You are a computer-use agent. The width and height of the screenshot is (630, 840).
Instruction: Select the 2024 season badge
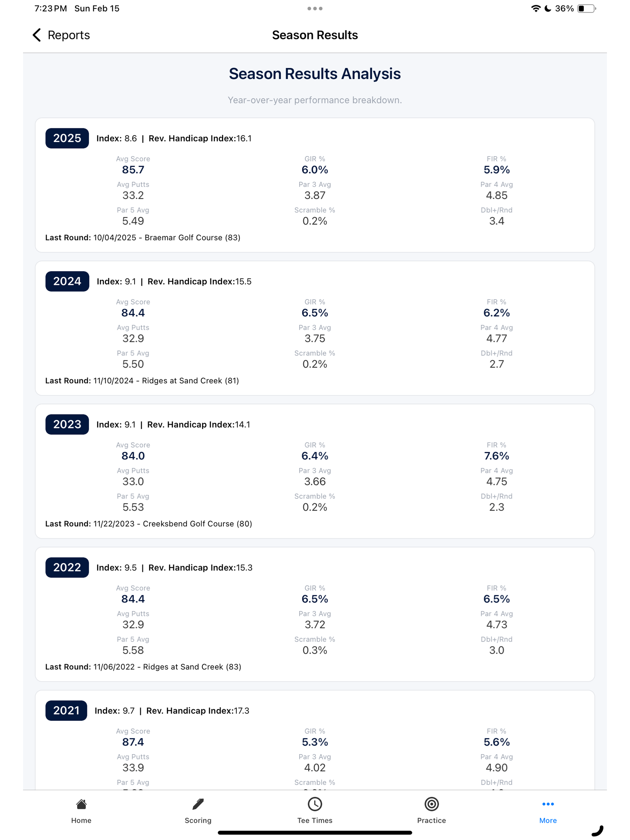67,281
